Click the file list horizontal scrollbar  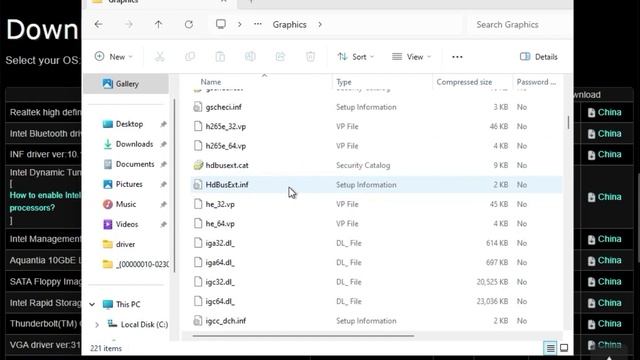[303, 336]
